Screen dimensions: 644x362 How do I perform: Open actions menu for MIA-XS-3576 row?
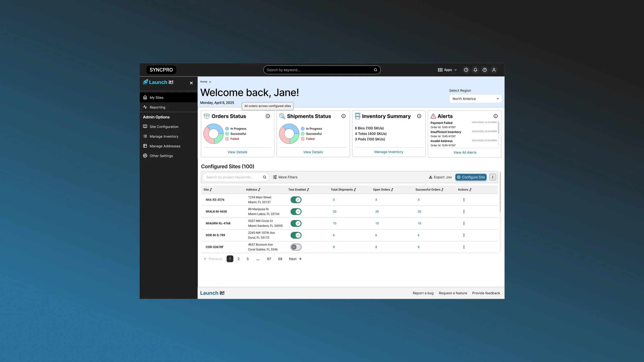(464, 200)
